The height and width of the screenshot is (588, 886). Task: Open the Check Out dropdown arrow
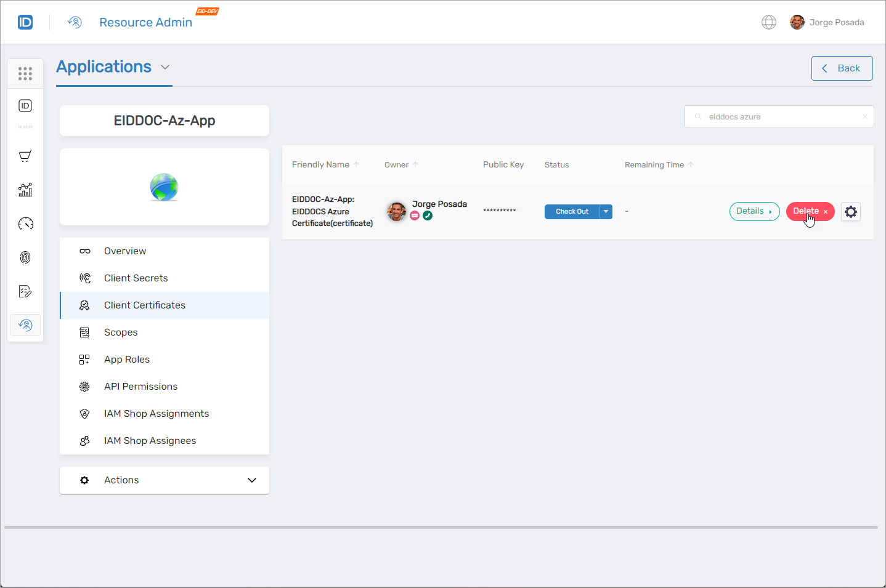pos(606,212)
